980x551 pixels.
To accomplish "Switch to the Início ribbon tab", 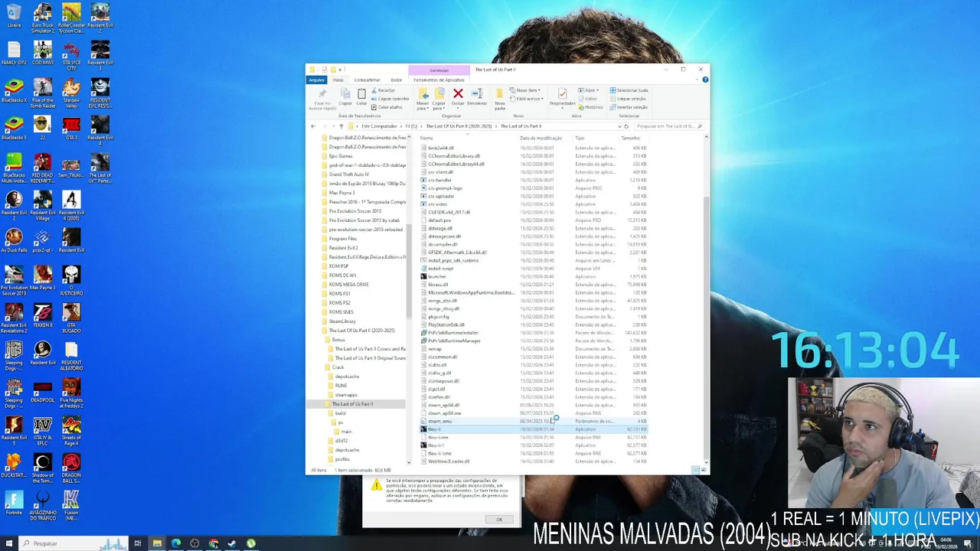I will 338,80.
